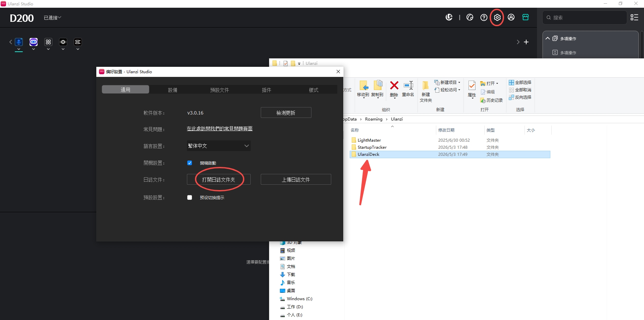Toggle the list view icon beside search
The image size is (644, 320).
pyautogui.click(x=634, y=17)
